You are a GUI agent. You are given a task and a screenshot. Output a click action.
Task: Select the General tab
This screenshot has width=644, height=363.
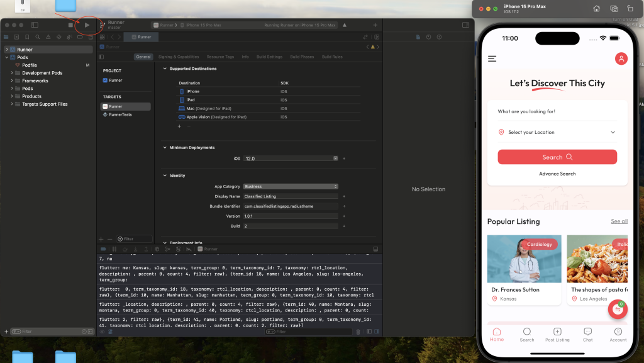(143, 57)
